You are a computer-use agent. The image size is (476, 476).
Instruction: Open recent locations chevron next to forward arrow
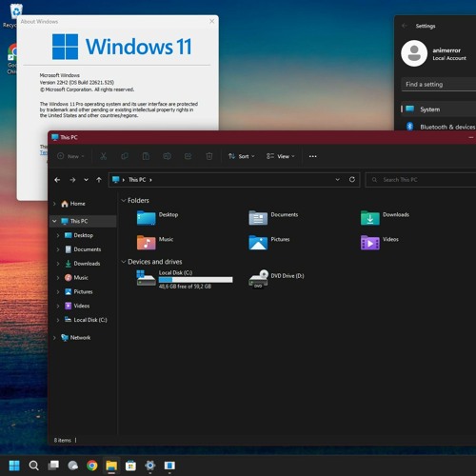[86, 180]
